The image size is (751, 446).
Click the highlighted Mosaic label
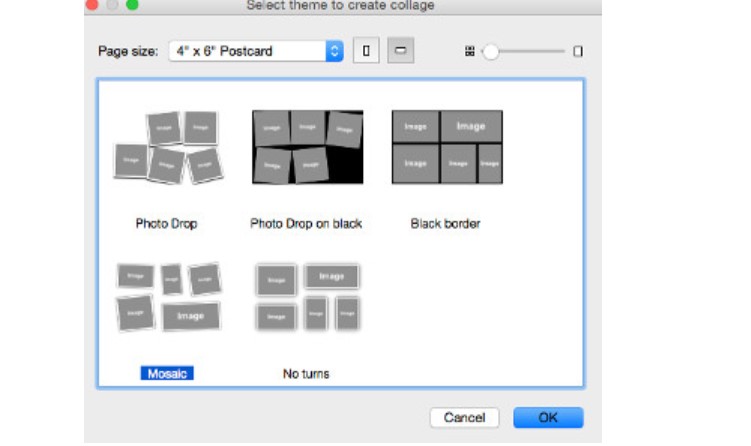click(x=167, y=373)
